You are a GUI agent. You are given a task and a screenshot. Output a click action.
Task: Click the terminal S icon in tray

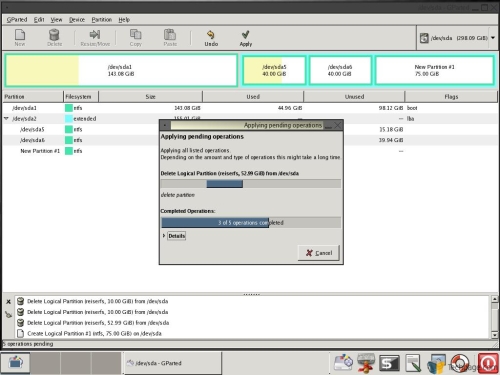389,363
